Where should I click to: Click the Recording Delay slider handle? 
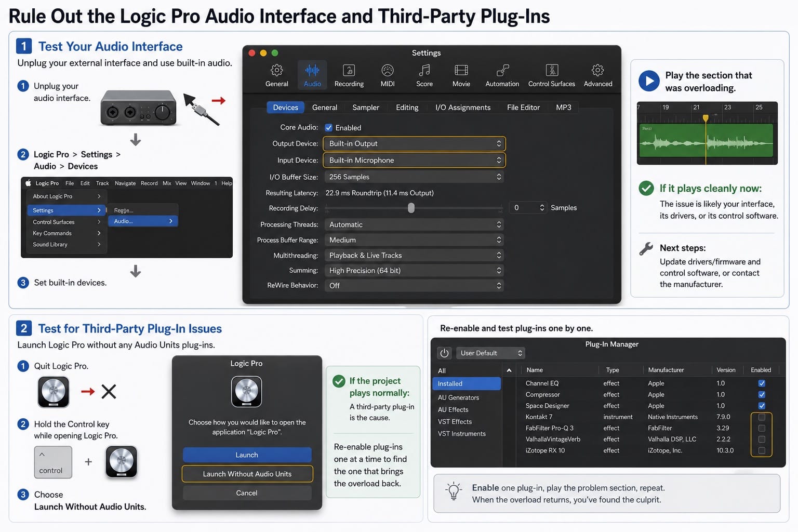(x=411, y=208)
